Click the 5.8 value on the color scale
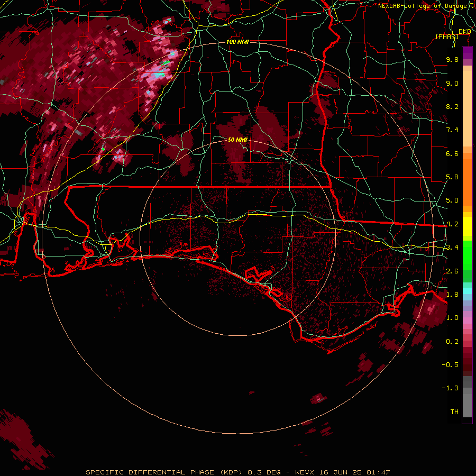This screenshot has width=476, height=476. [452, 177]
